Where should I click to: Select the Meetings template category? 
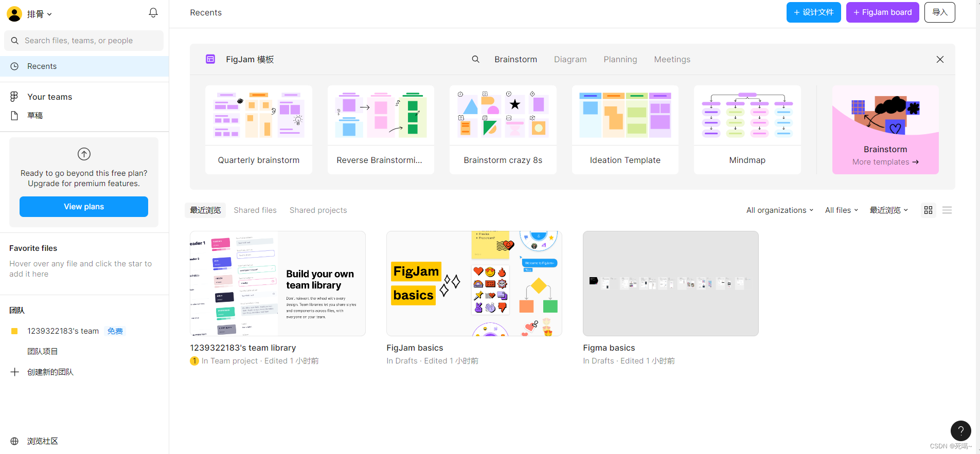672,60
